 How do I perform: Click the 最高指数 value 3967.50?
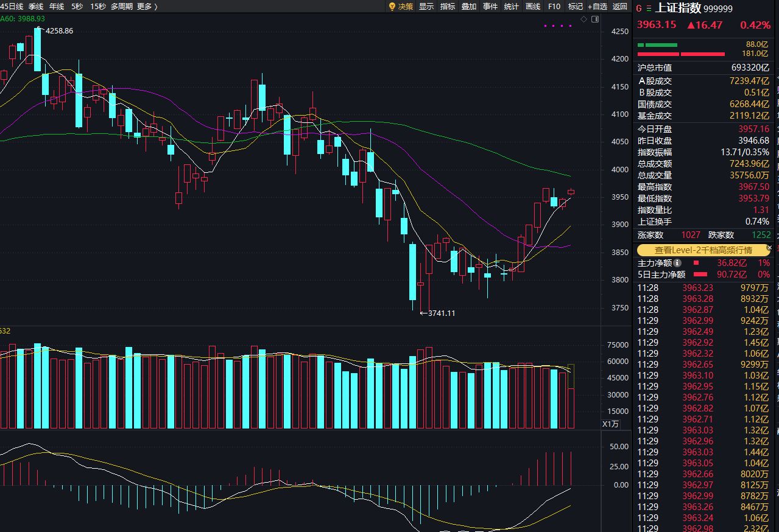[754, 187]
